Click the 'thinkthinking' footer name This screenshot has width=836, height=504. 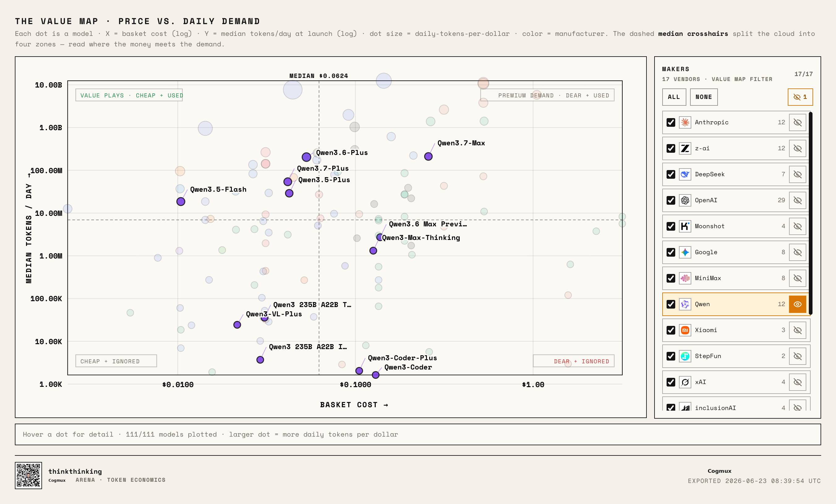click(75, 471)
